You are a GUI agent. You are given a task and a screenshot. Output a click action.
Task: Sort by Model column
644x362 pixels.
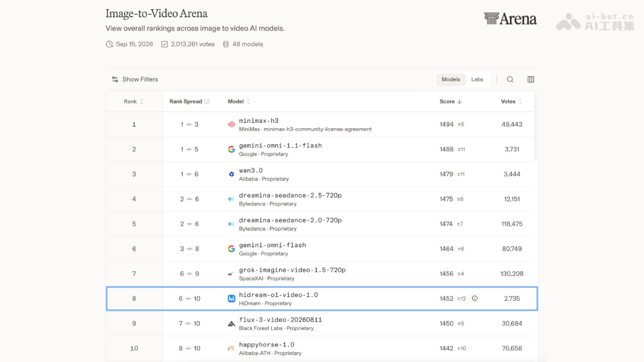click(x=239, y=101)
